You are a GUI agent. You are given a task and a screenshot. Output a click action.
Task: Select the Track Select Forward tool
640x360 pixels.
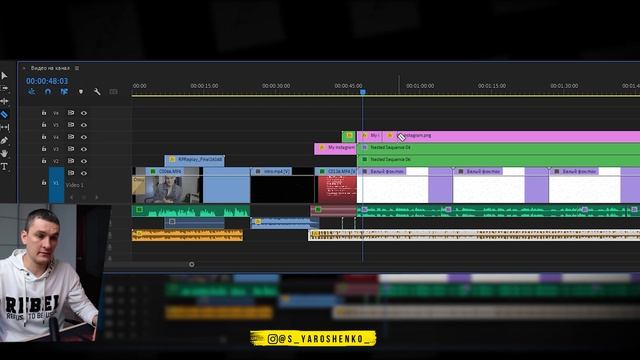point(4,88)
